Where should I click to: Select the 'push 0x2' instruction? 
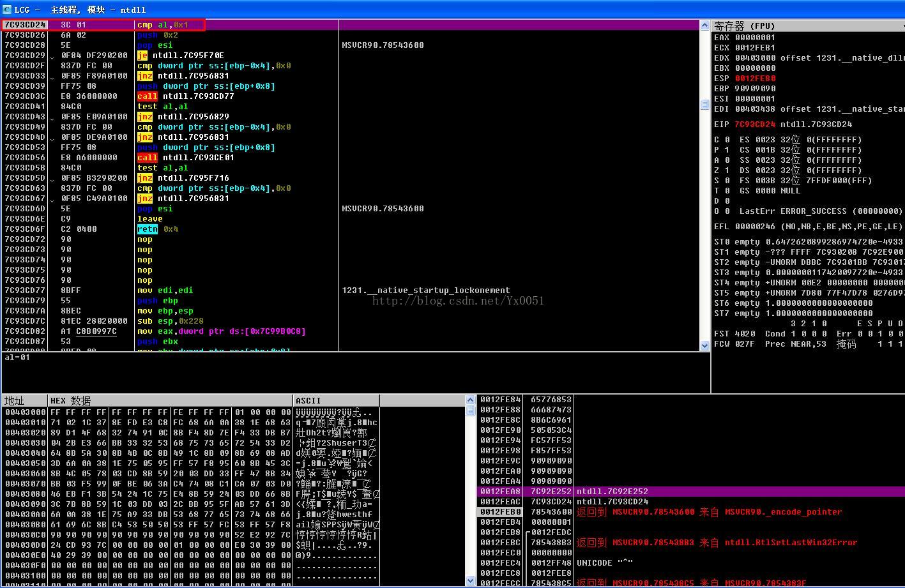[158, 35]
